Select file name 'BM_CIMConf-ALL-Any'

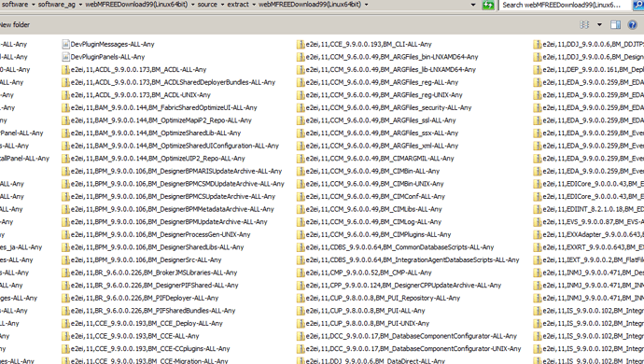pos(413,197)
